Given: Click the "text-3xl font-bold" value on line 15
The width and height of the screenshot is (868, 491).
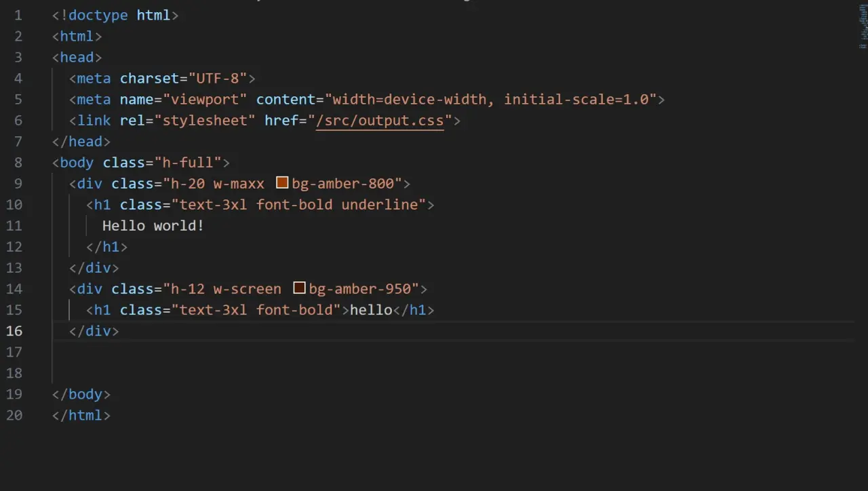Looking at the screenshot, I should point(256,309).
